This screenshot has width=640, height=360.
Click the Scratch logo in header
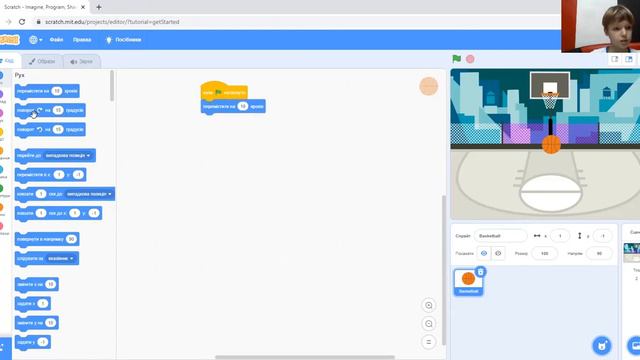pos(9,40)
